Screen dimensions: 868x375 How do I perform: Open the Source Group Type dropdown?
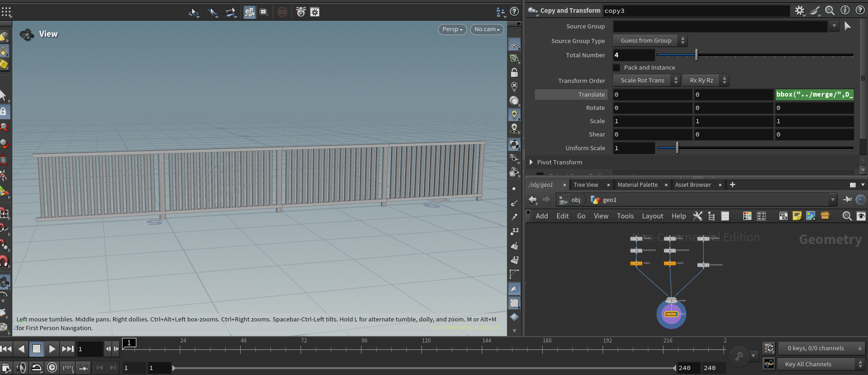click(650, 41)
